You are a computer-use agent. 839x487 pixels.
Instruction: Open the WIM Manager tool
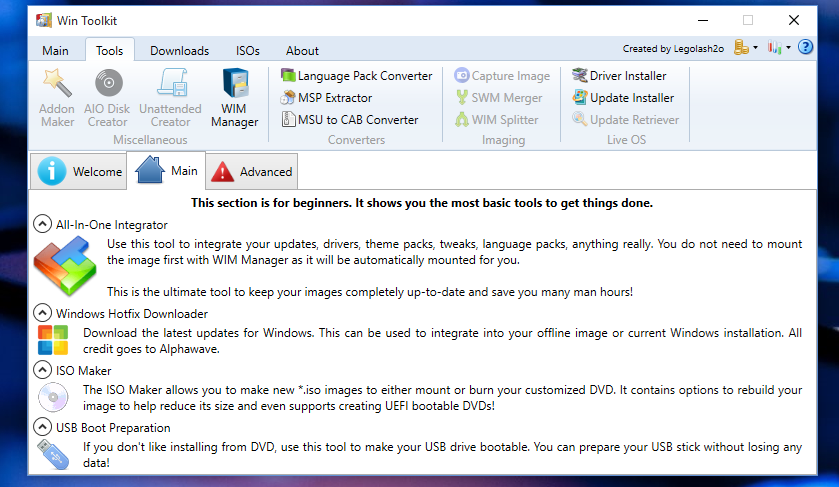tap(235, 98)
